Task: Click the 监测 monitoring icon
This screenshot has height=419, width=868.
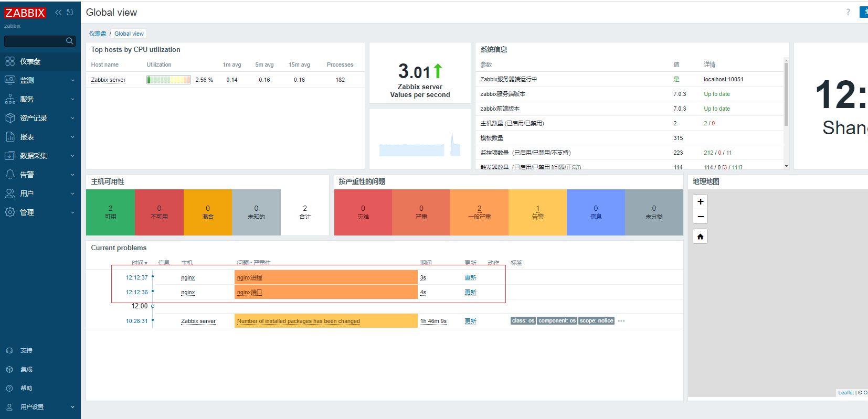Action: click(10, 80)
